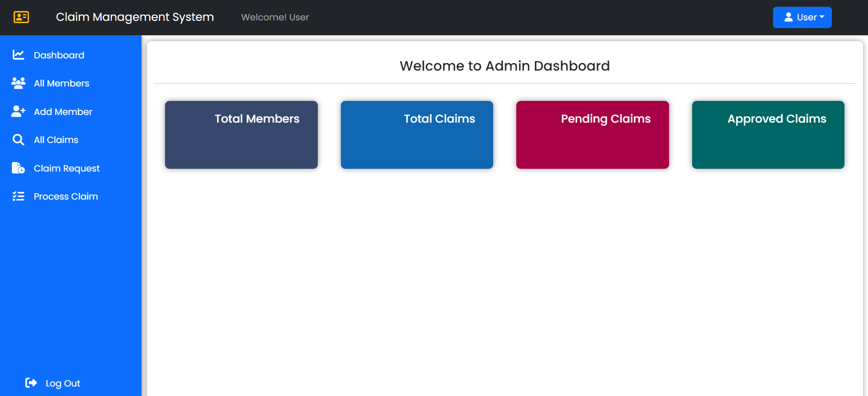The height and width of the screenshot is (396, 868).
Task: Open the Dashboard menu item
Action: (x=59, y=55)
